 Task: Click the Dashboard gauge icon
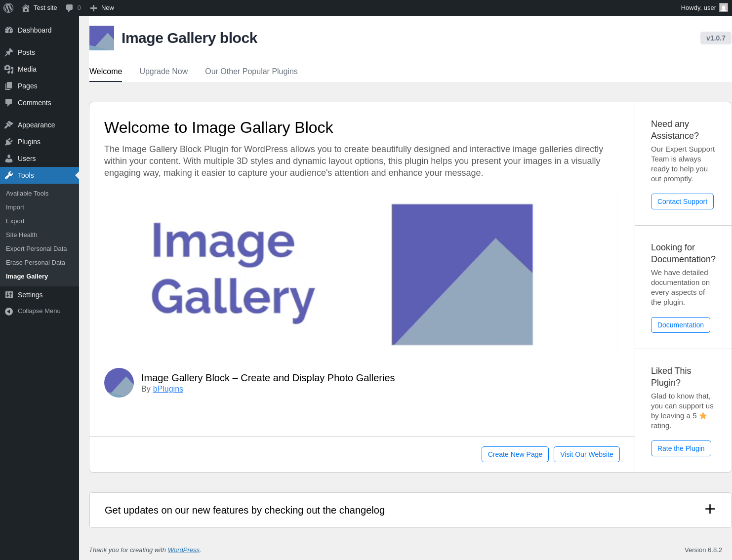[9, 30]
